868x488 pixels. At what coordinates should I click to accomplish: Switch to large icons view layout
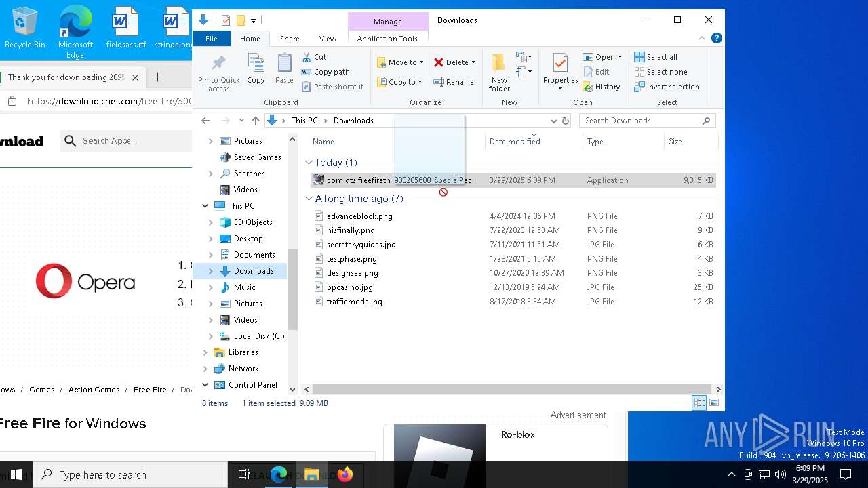point(713,403)
